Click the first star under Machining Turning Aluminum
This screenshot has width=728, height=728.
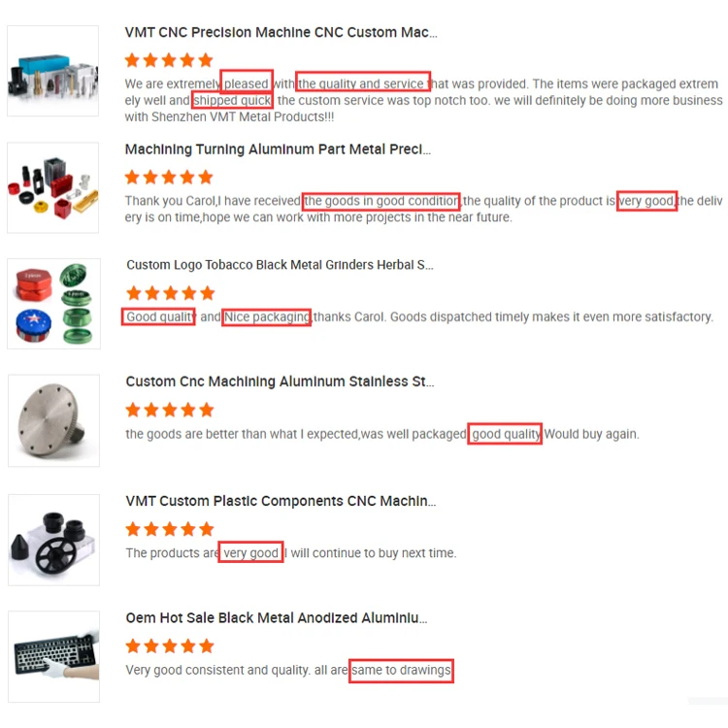(x=132, y=178)
